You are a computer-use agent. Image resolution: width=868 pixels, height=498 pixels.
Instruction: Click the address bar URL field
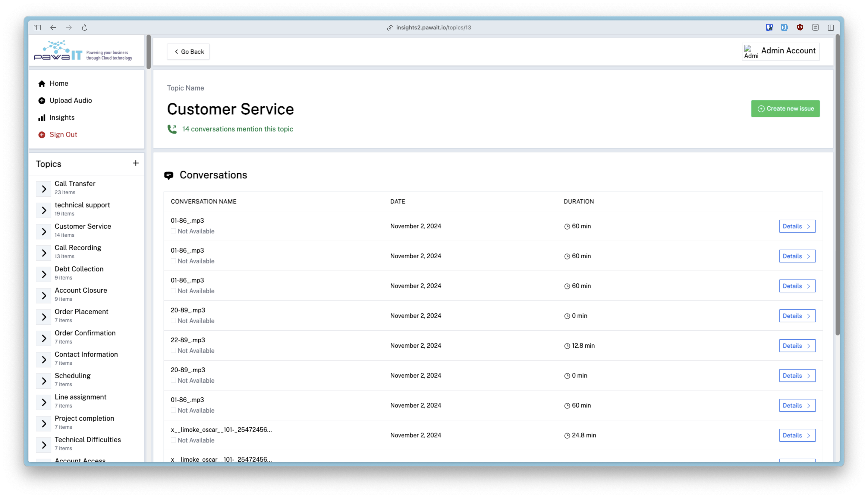click(x=433, y=28)
